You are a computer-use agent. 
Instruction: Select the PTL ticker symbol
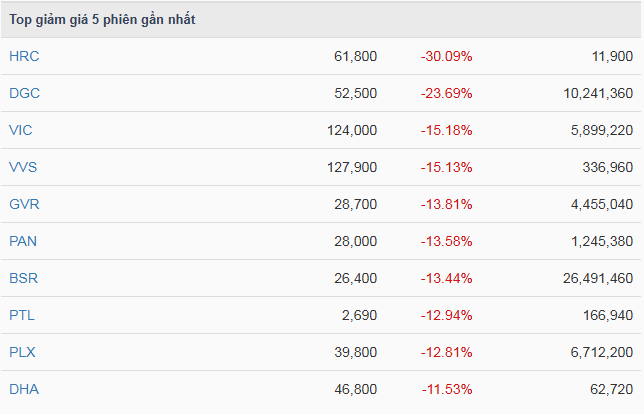22,315
